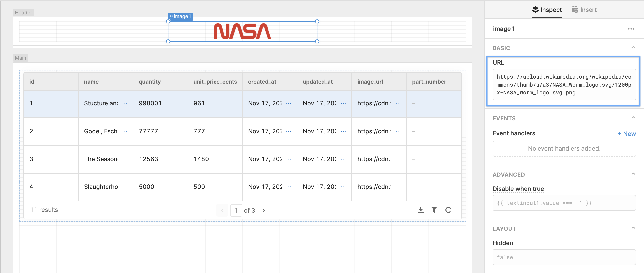Select the Inspect tab
This screenshot has height=273, width=644.
coord(546,10)
